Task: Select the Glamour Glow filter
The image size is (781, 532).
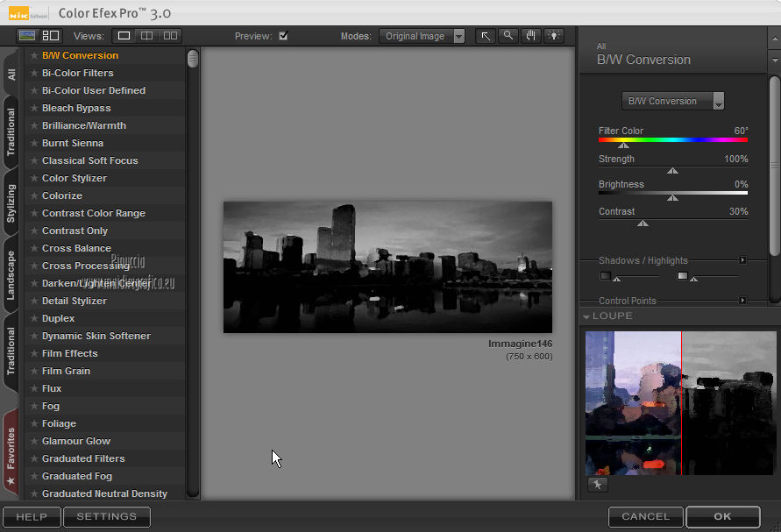Action: click(x=76, y=441)
